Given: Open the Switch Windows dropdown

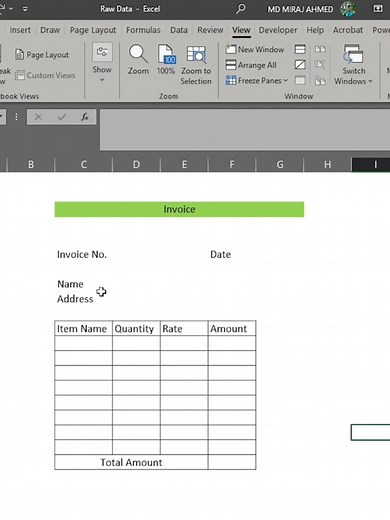Looking at the screenshot, I should (353, 65).
